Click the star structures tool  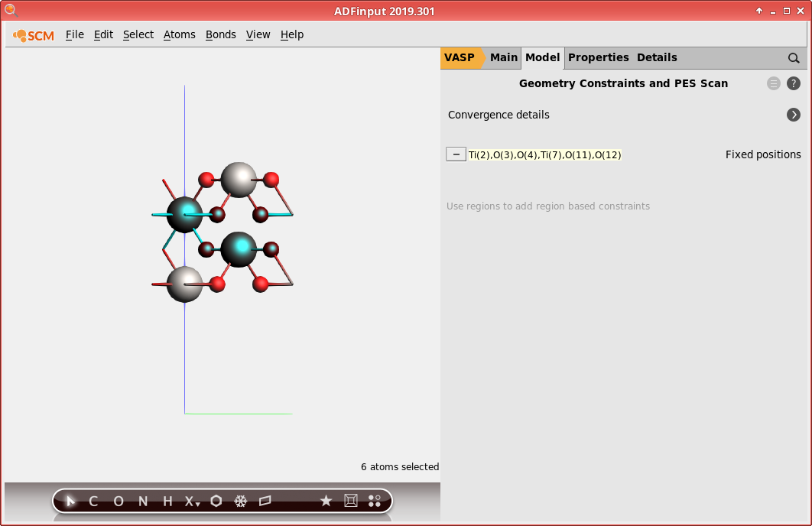[326, 501]
